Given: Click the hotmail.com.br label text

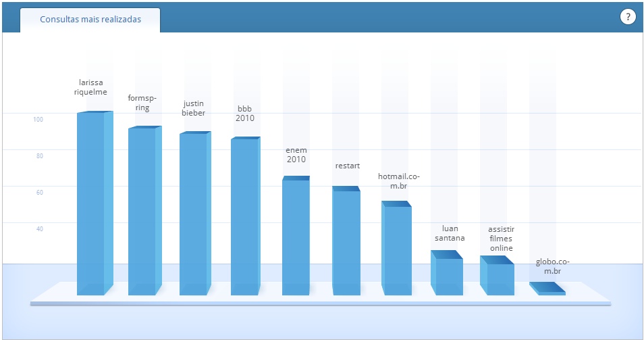Looking at the screenshot, I should click(399, 180).
